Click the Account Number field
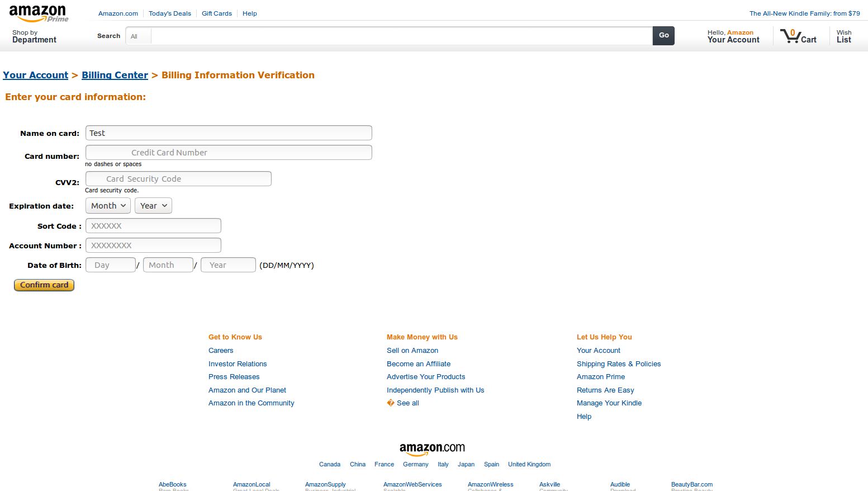Screen dimensions: 868x491 [x=153, y=246]
